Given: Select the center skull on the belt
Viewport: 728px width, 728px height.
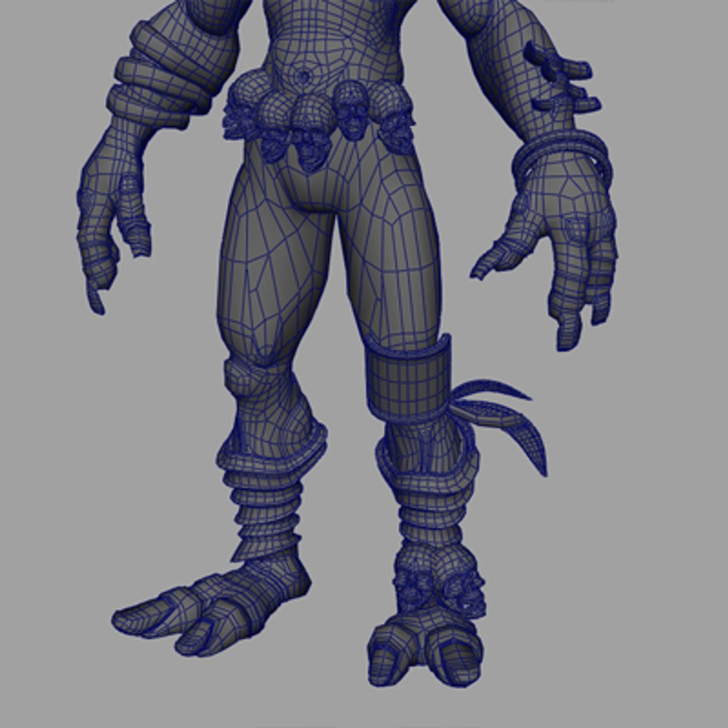Looking at the screenshot, I should 311,133.
